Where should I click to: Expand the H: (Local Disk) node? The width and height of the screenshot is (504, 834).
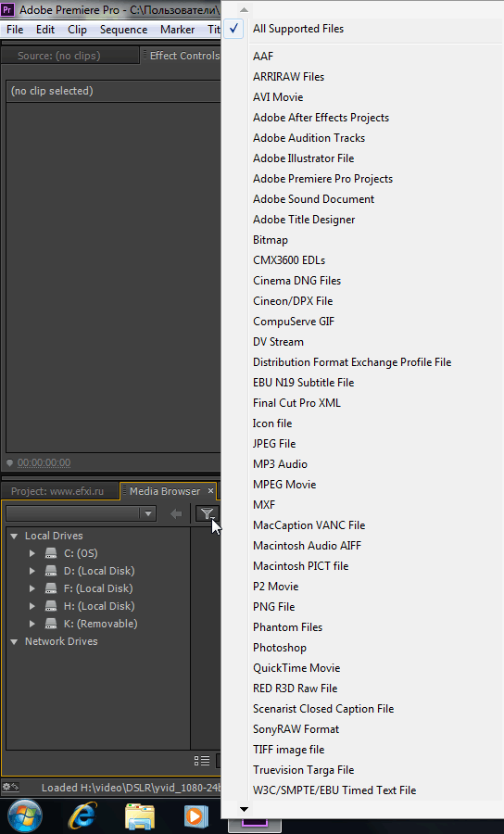point(32,606)
